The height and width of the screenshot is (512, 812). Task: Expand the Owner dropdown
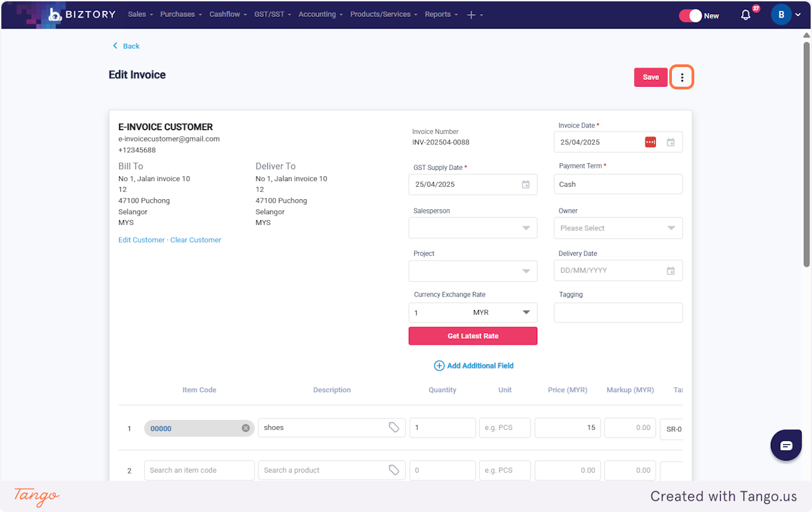coord(671,228)
